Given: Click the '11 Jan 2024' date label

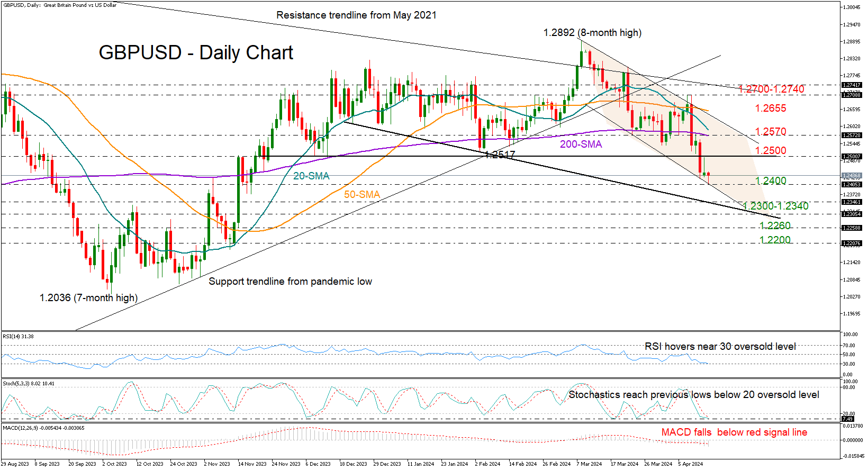Looking at the screenshot, I should tap(421, 464).
